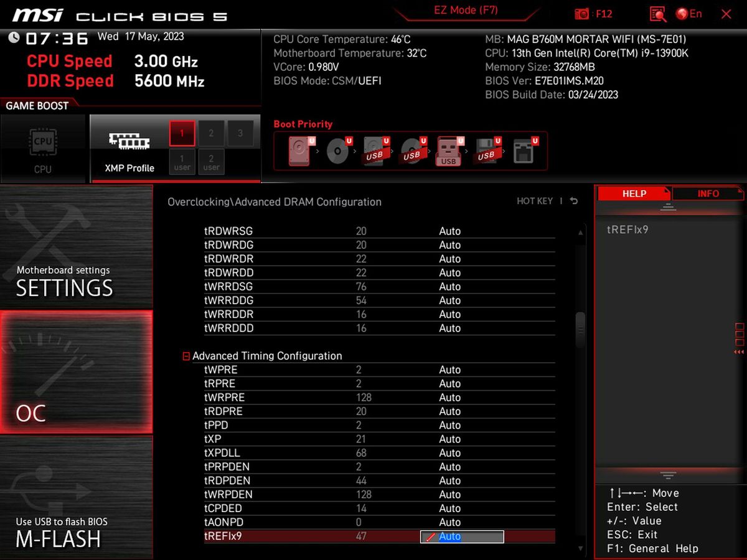Viewport: 747px width, 560px height.
Task: Switch to the INFO tab
Action: point(708,194)
